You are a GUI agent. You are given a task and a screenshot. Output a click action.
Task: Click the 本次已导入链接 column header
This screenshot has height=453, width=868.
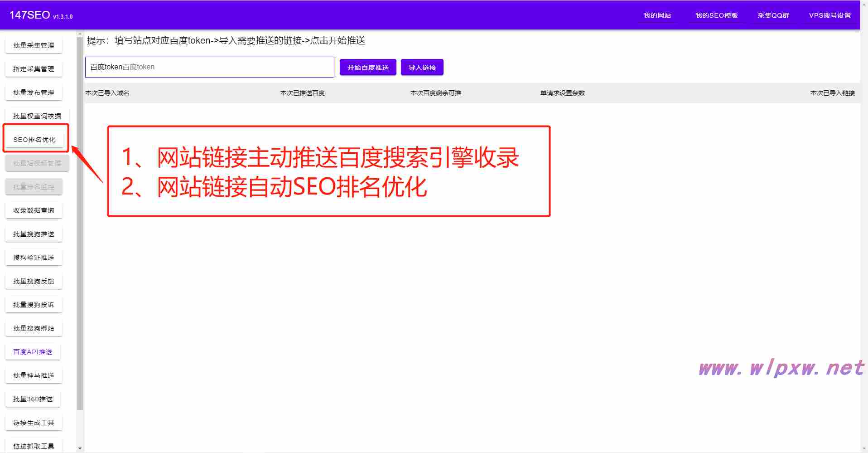833,93
